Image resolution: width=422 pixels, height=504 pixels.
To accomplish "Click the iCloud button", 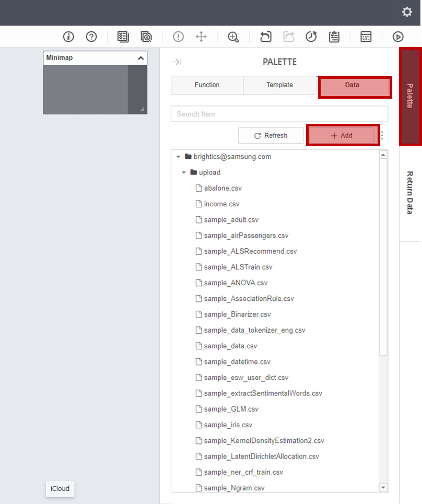I will click(60, 488).
